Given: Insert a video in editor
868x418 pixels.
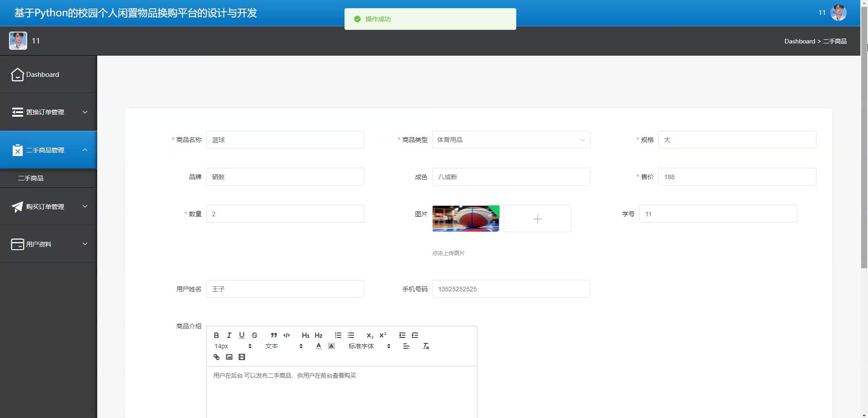Looking at the screenshot, I should click(242, 357).
